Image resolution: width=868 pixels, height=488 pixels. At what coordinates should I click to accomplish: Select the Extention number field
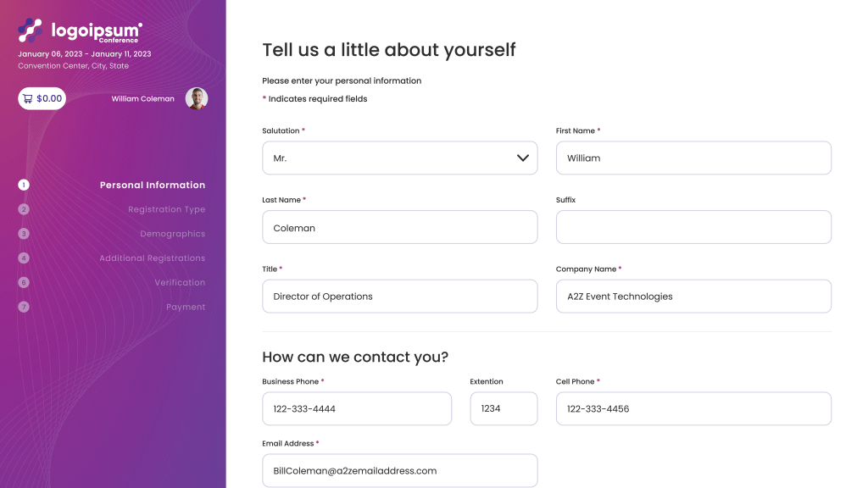pyautogui.click(x=504, y=408)
